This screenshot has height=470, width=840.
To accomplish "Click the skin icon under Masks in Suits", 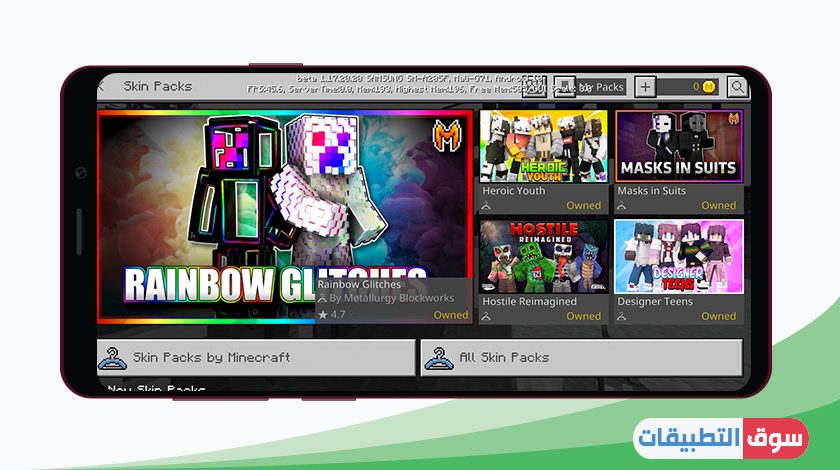I will [x=621, y=206].
